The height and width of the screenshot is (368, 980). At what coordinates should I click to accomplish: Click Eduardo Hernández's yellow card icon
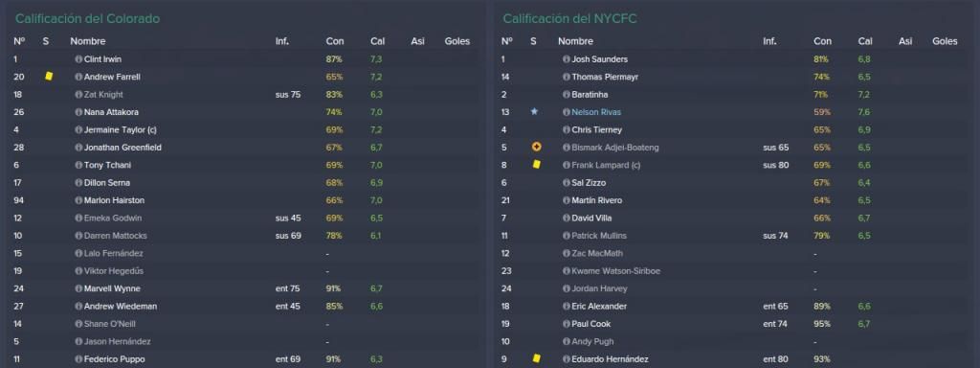tap(536, 358)
